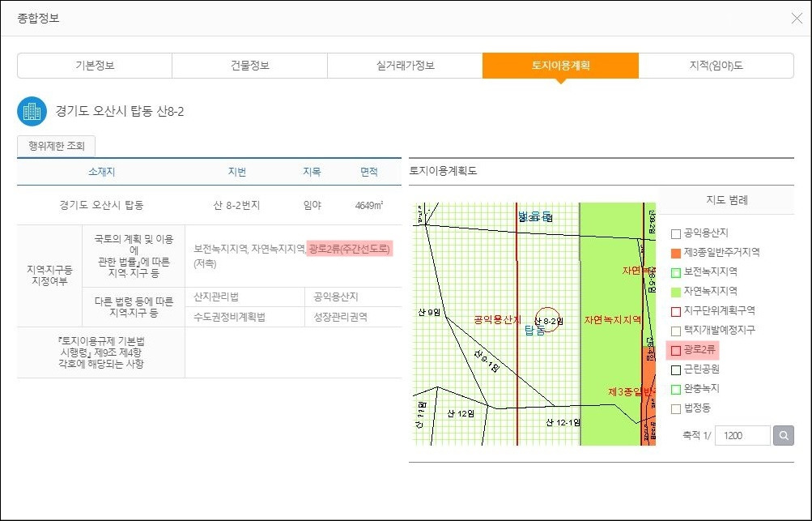Click the 토지이용계획 tab
The image size is (812, 521).
tap(560, 66)
